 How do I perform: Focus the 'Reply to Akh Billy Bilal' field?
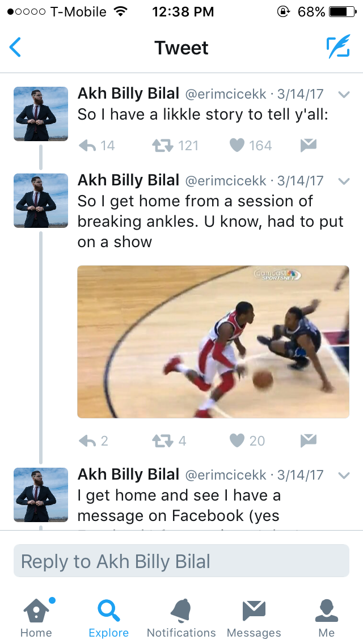pos(181,561)
